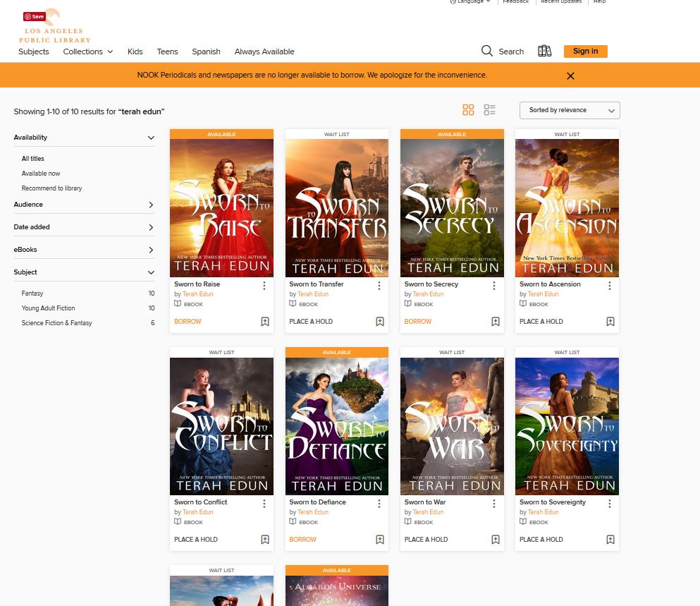Filter by Recommend to library

tap(51, 188)
